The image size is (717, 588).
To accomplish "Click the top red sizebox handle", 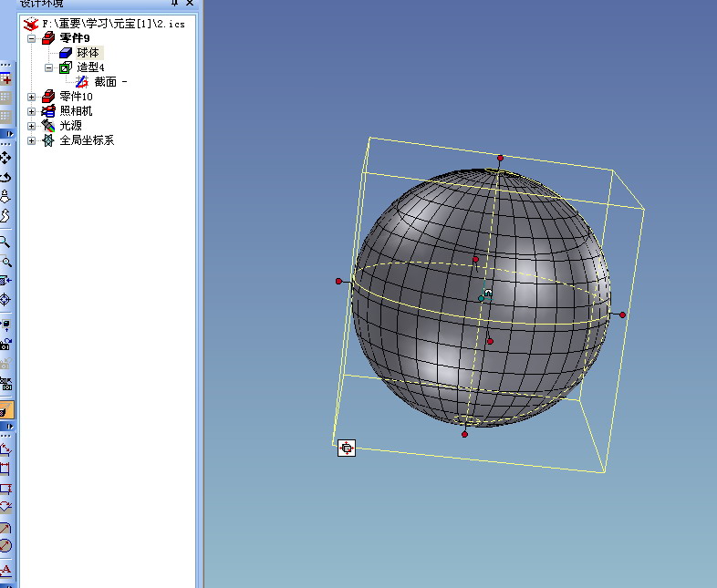I will pos(500,158).
